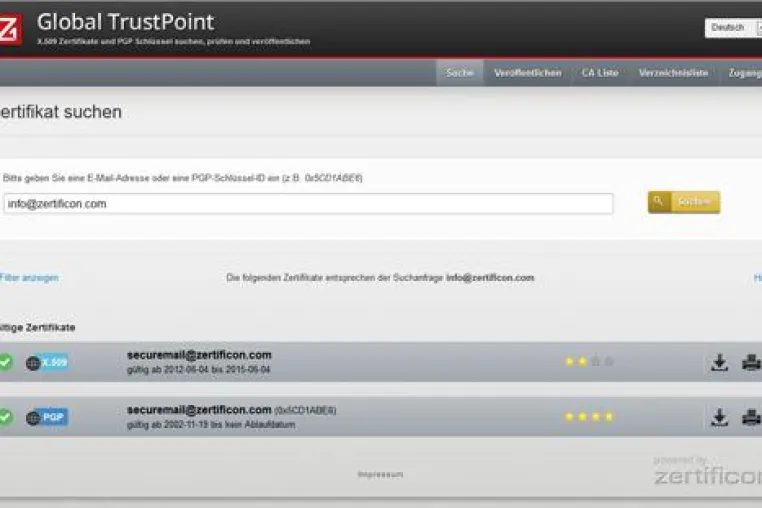Click the green checkmark on X.509 row
The height and width of the screenshot is (508, 762).
pos(5,362)
